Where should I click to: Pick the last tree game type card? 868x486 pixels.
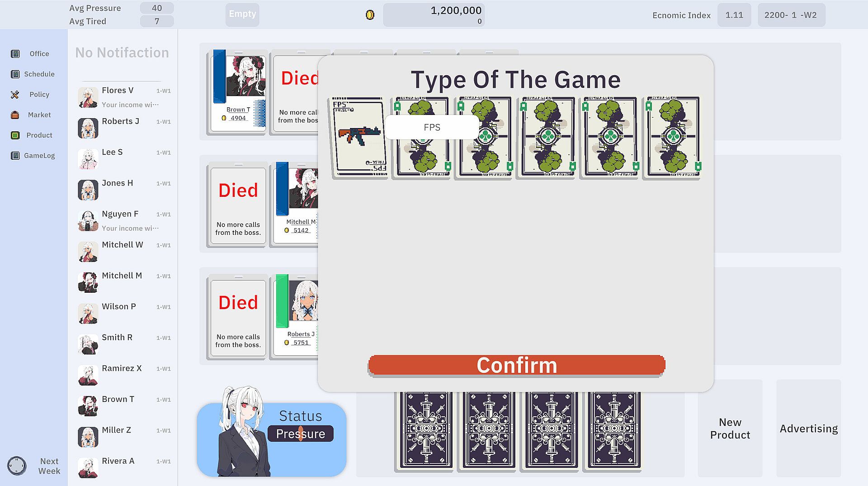673,138
